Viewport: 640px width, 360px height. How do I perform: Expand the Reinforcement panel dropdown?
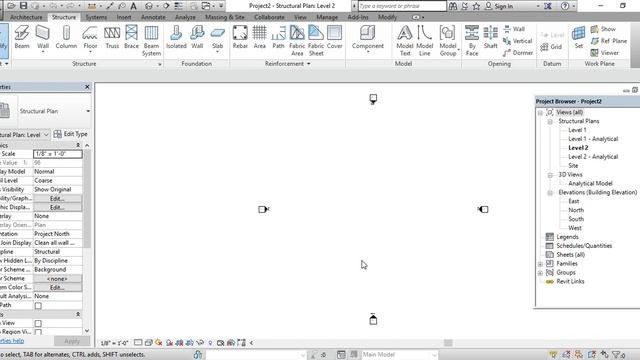[309, 64]
